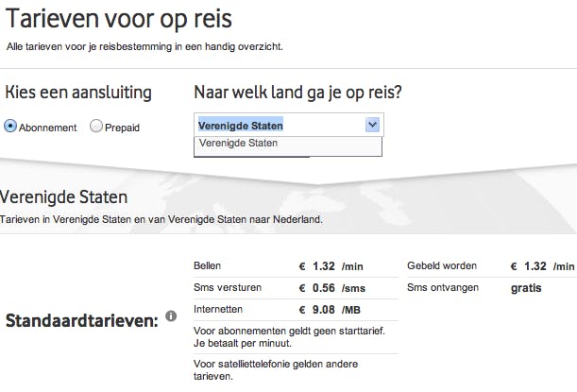Click the info icon beside Standaardtarieven
Image resolution: width=577 pixels, height=392 pixels.
[x=171, y=315]
